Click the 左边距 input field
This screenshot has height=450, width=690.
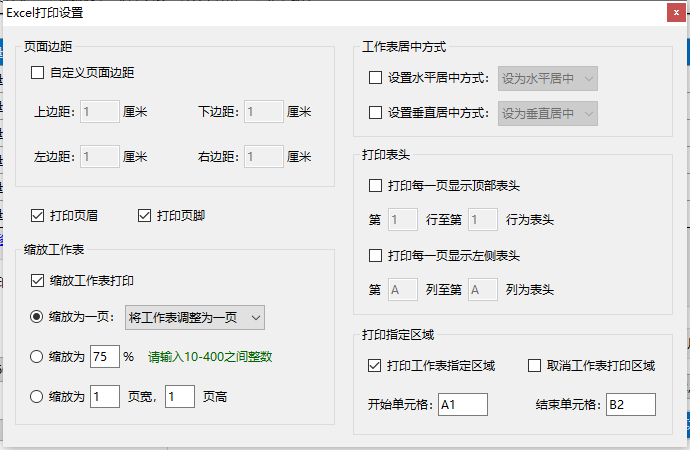100,156
